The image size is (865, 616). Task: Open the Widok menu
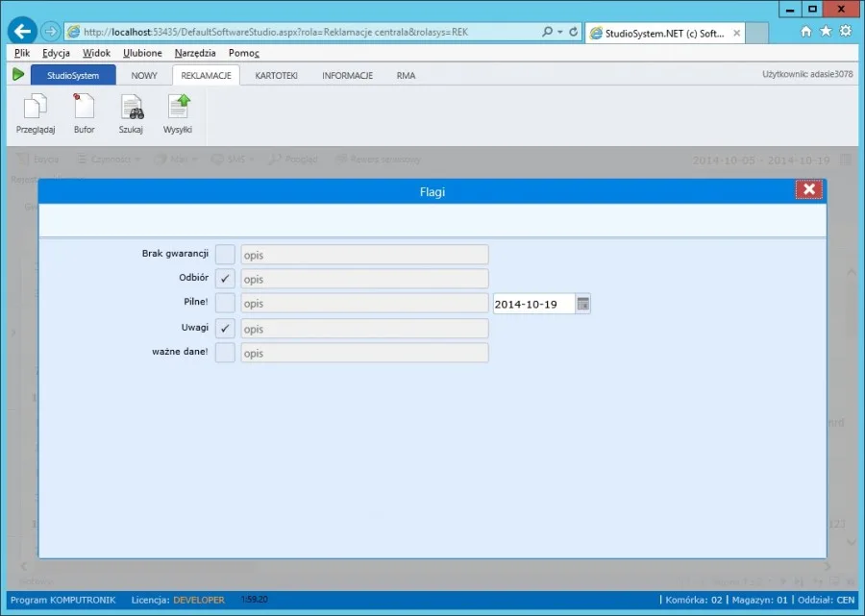point(96,53)
